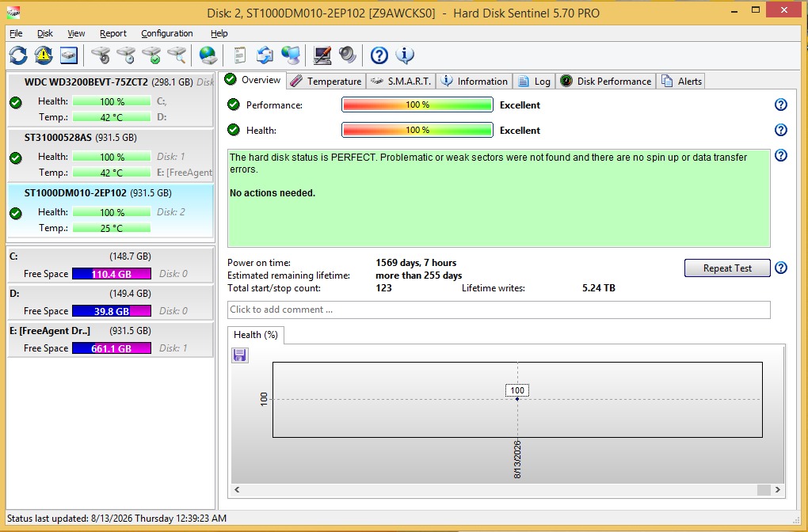Click the 110.4 GB free space bar
808x532 pixels.
[x=112, y=273]
